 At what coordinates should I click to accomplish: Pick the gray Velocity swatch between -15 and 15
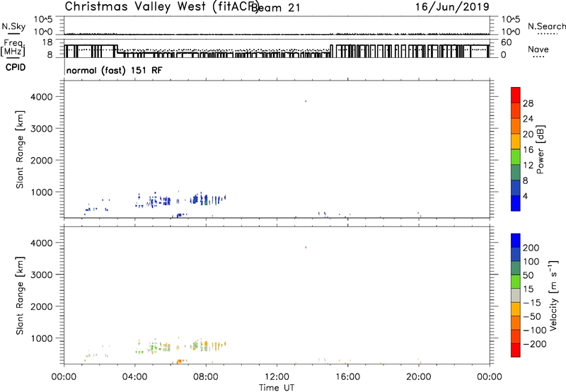516,295
